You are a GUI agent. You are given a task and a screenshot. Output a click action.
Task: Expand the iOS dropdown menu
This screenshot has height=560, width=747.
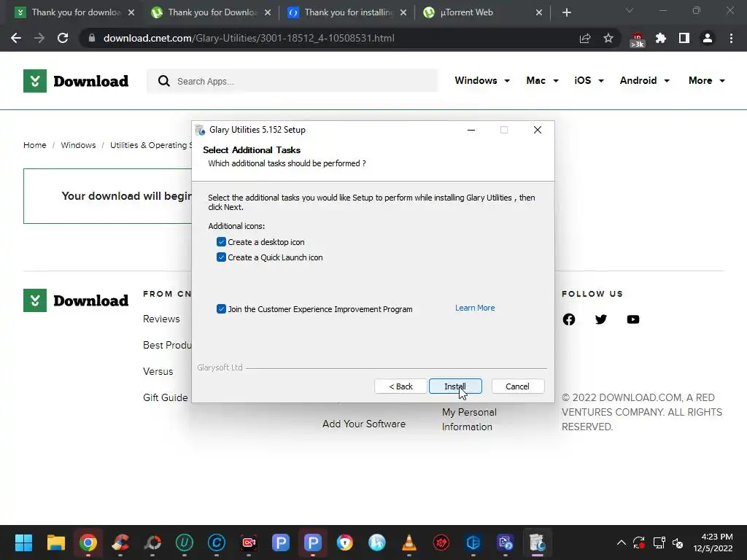click(x=589, y=80)
